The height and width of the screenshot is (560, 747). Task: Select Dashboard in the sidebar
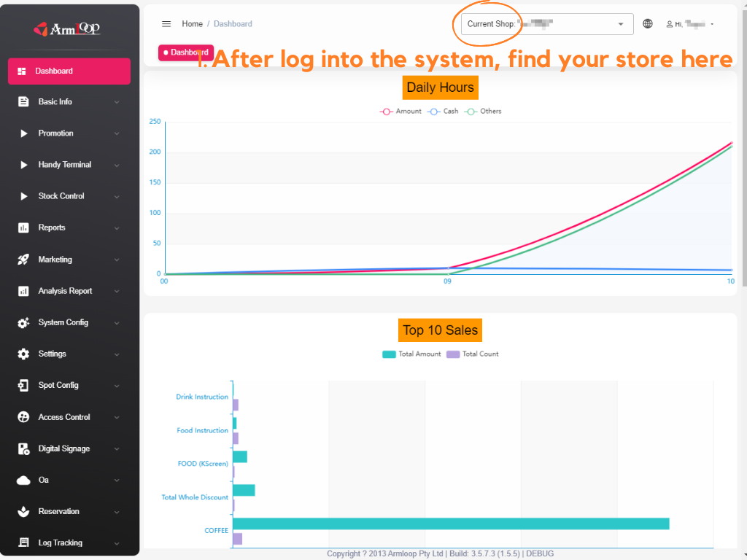[x=69, y=71]
